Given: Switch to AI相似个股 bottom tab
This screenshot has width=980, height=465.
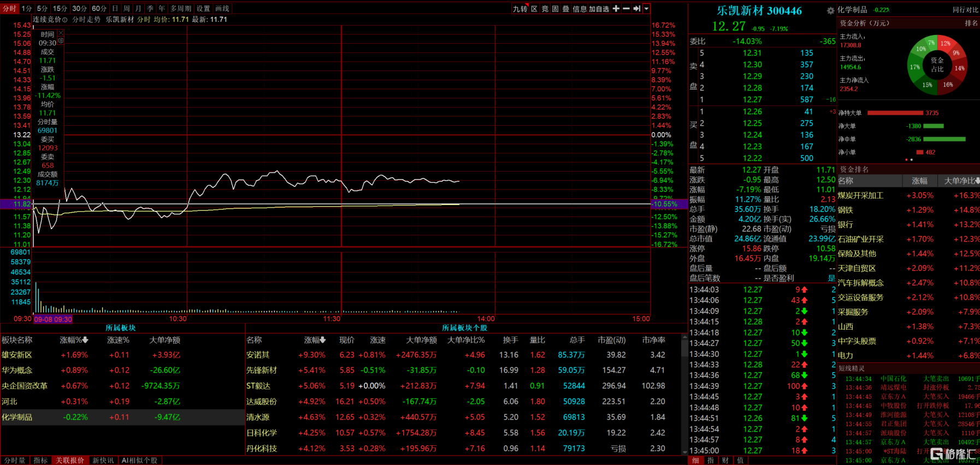Looking at the screenshot, I should point(139,461).
